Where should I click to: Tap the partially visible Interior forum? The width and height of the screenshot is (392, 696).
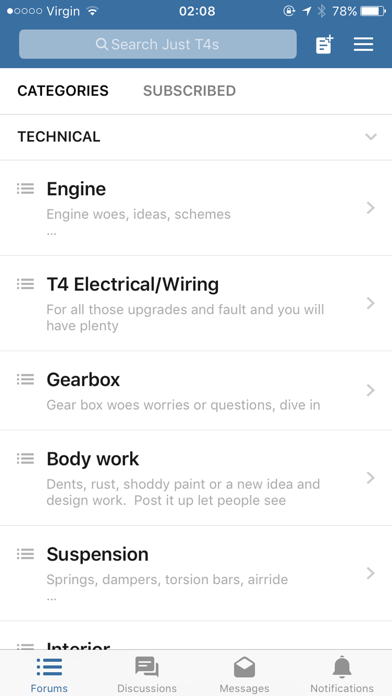pyautogui.click(x=196, y=636)
